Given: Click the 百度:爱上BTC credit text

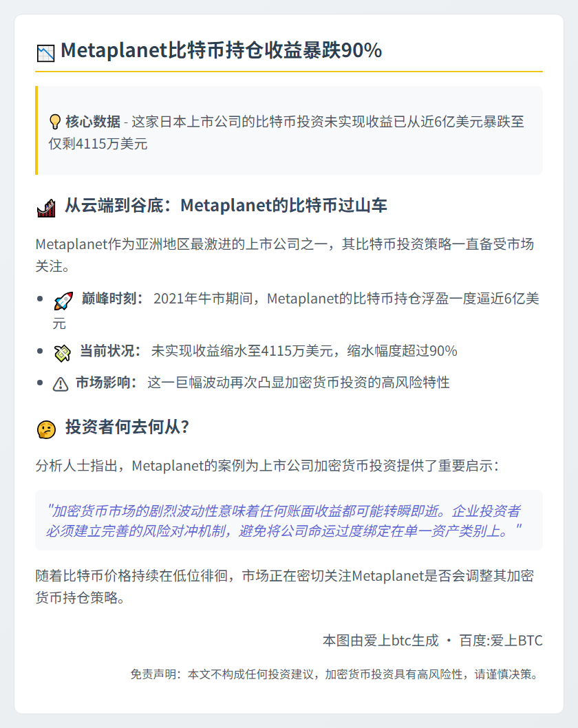Looking at the screenshot, I should pos(501,641).
